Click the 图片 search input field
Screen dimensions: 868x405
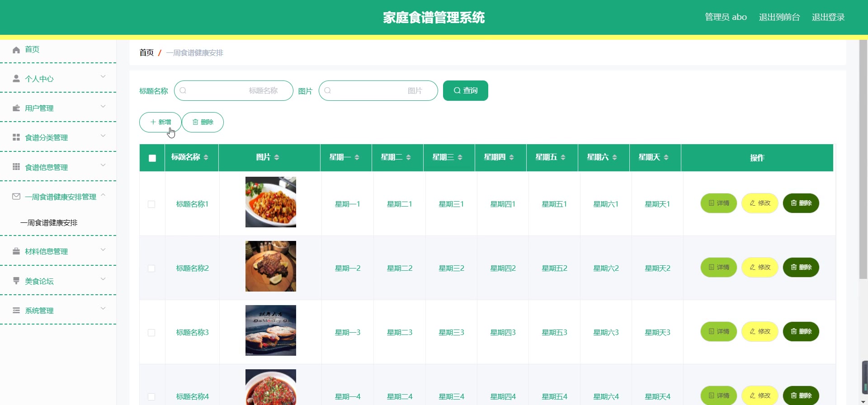(378, 90)
